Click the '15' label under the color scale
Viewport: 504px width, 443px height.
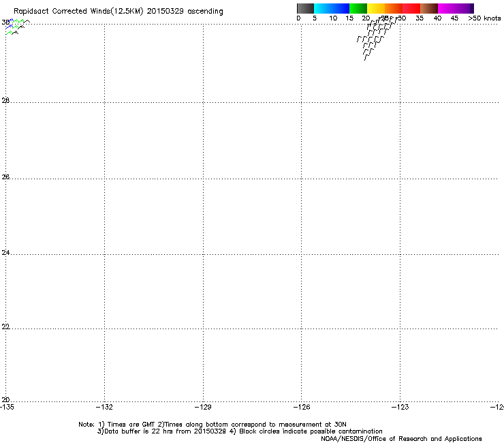349,18
